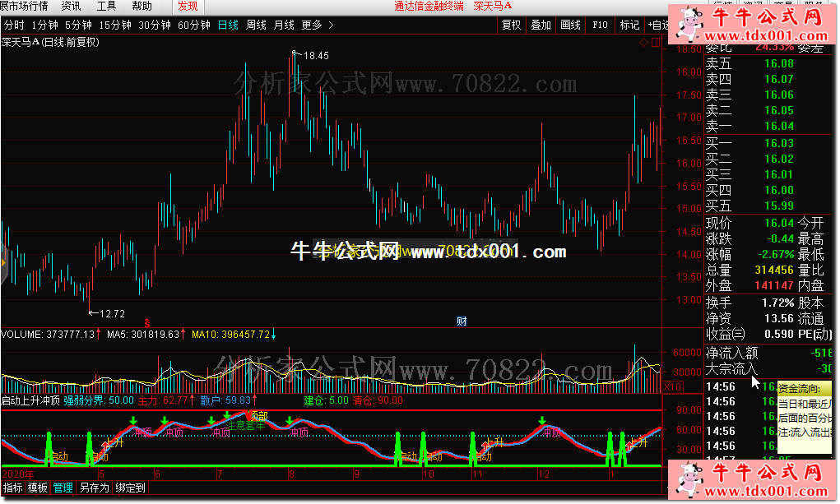Viewport: 840px width, 504px height.
Task: Open the 画线 drawing tools
Action: (x=570, y=25)
